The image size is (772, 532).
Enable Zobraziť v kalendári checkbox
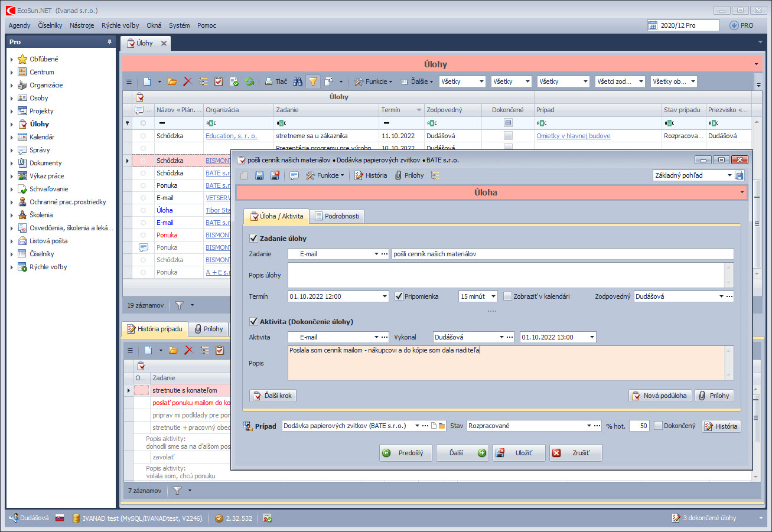[507, 296]
